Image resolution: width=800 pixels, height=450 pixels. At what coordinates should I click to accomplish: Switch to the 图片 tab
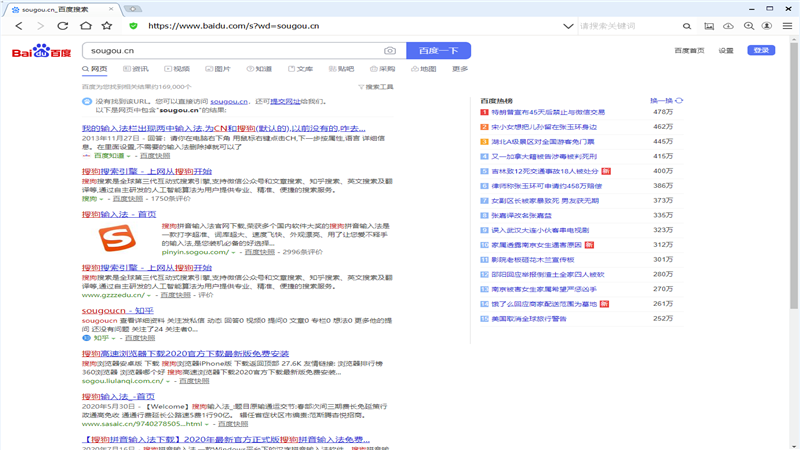click(x=218, y=69)
